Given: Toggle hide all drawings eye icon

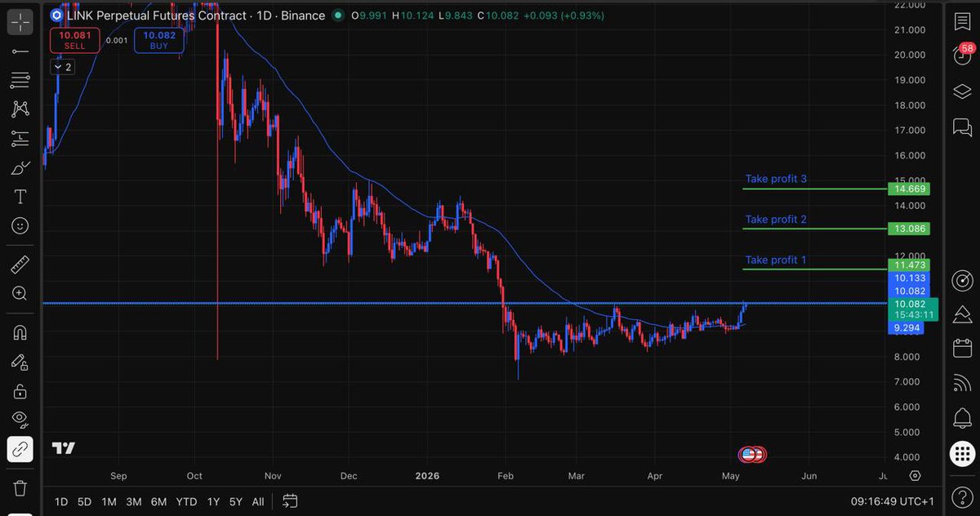Looking at the screenshot, I should (x=20, y=420).
